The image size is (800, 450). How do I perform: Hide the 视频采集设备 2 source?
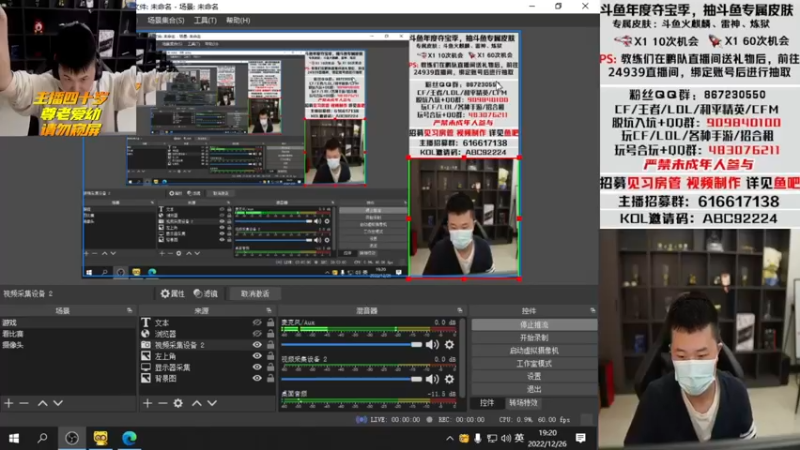(257, 345)
